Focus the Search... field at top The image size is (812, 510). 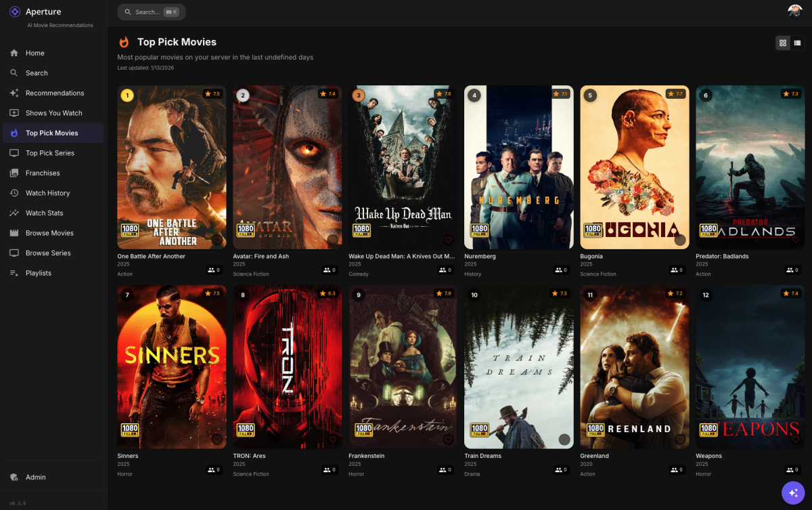152,12
